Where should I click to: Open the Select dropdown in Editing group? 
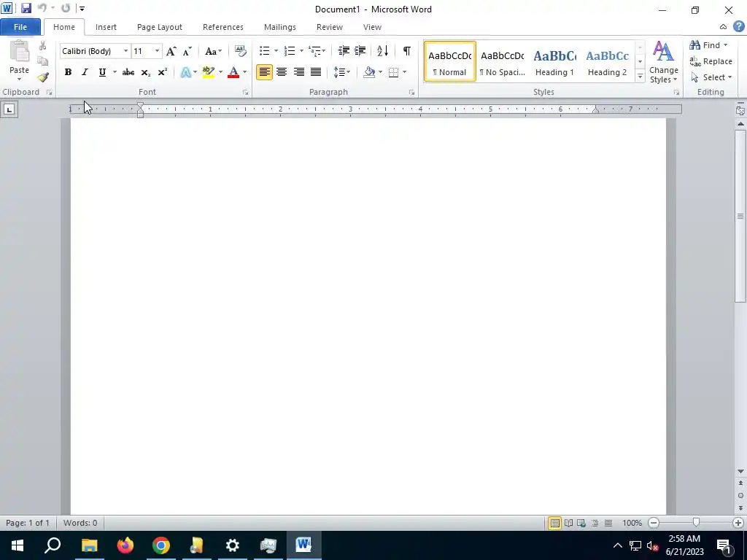[x=711, y=77]
